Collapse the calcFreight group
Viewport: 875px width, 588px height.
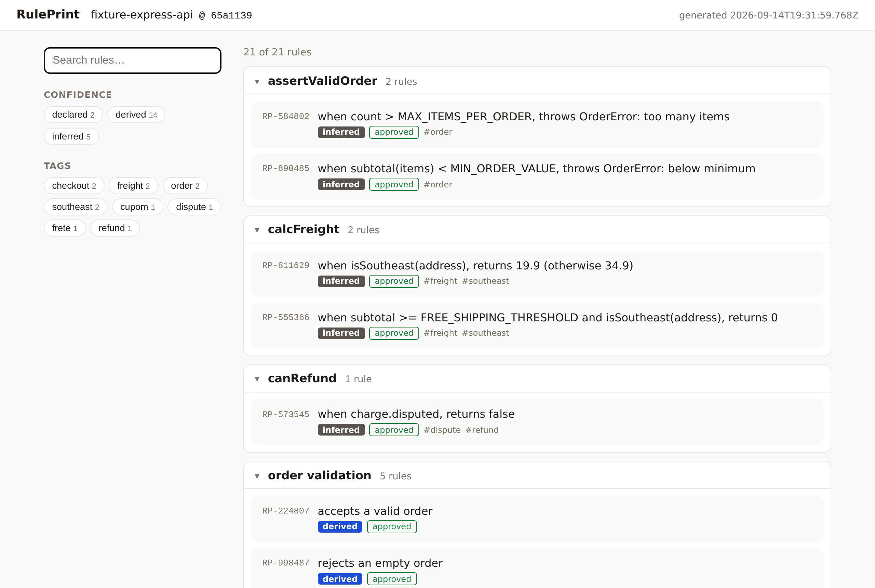pos(257,230)
